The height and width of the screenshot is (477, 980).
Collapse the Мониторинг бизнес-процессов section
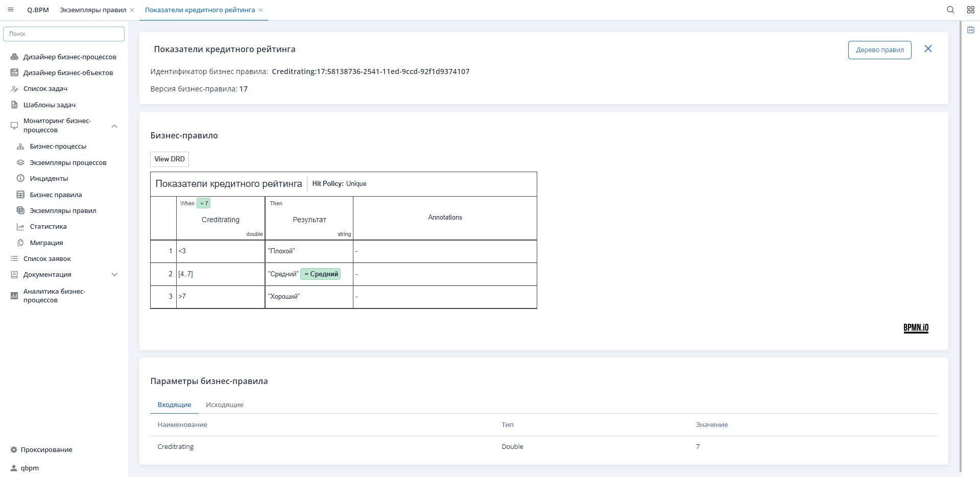tap(114, 126)
